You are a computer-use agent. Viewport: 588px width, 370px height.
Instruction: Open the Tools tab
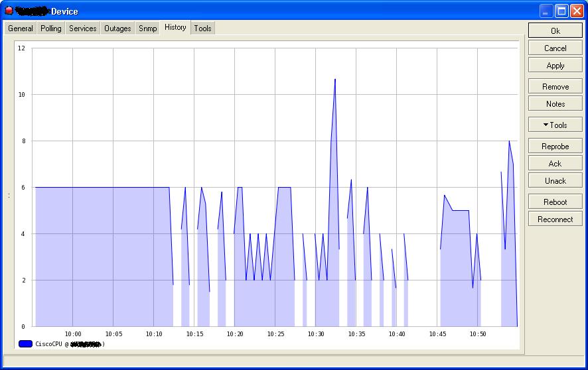tap(203, 29)
